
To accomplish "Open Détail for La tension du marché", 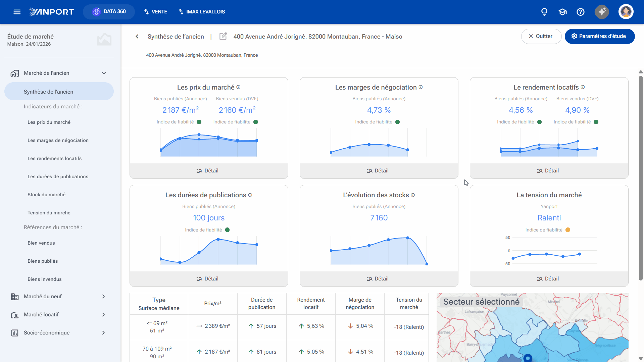I will point(549,279).
